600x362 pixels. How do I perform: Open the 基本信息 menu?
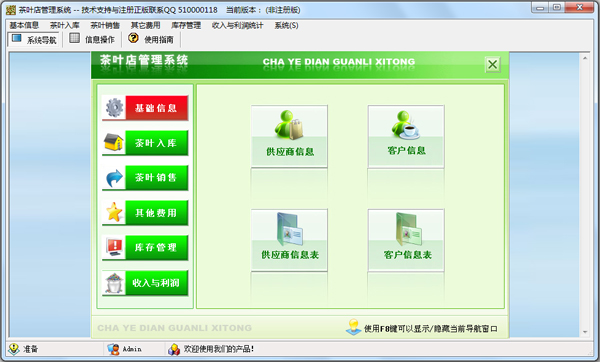coord(24,25)
